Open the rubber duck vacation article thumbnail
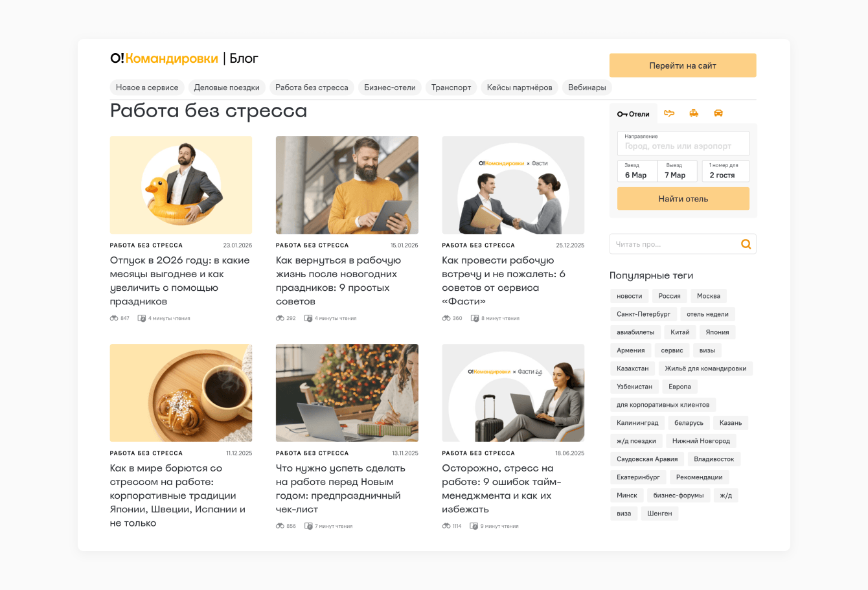The width and height of the screenshot is (868, 590). pyautogui.click(x=181, y=185)
